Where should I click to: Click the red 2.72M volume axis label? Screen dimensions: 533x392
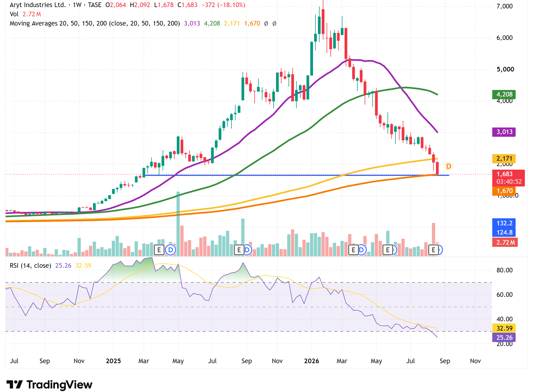click(x=505, y=242)
